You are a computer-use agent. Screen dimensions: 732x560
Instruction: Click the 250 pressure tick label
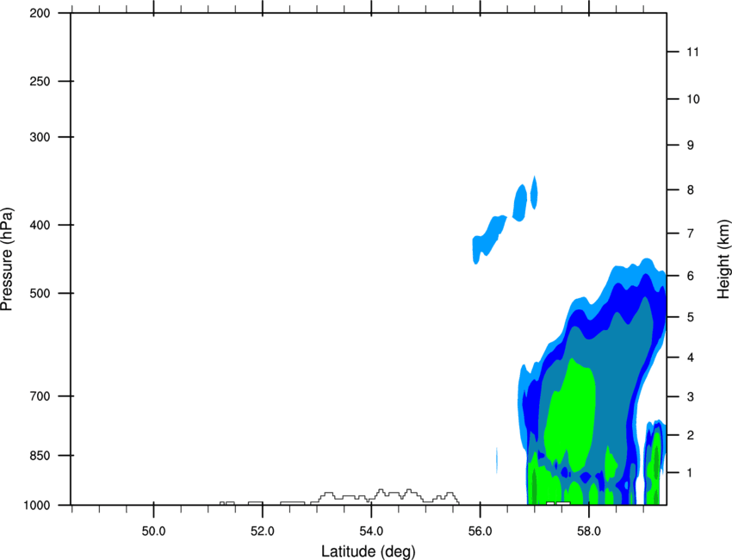click(x=40, y=81)
